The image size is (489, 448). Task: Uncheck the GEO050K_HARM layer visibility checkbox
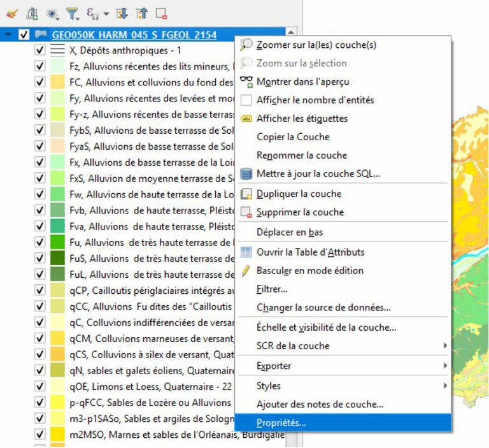[x=25, y=34]
